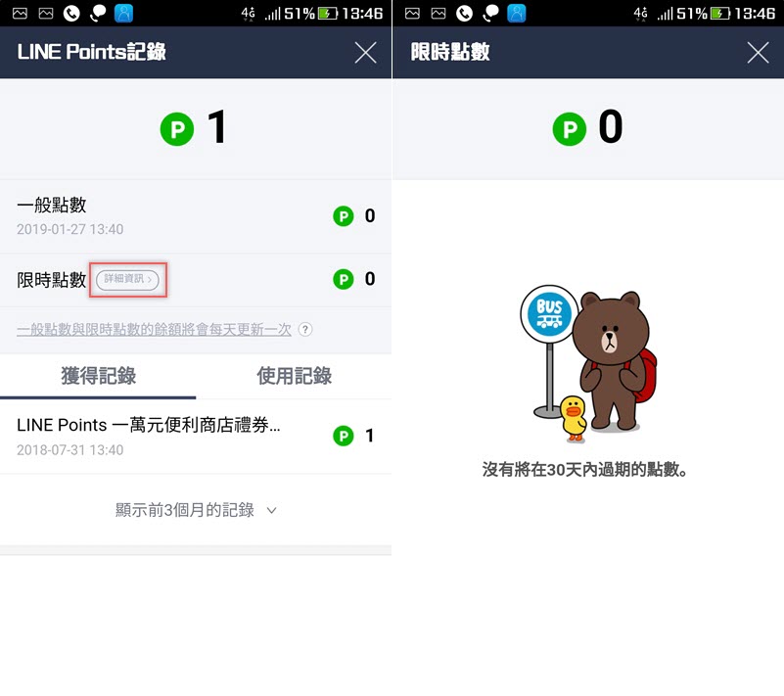Viewport: 784px width, 696px height.
Task: Expand 顯示前3個月的記錄 chevron
Action: (x=271, y=511)
